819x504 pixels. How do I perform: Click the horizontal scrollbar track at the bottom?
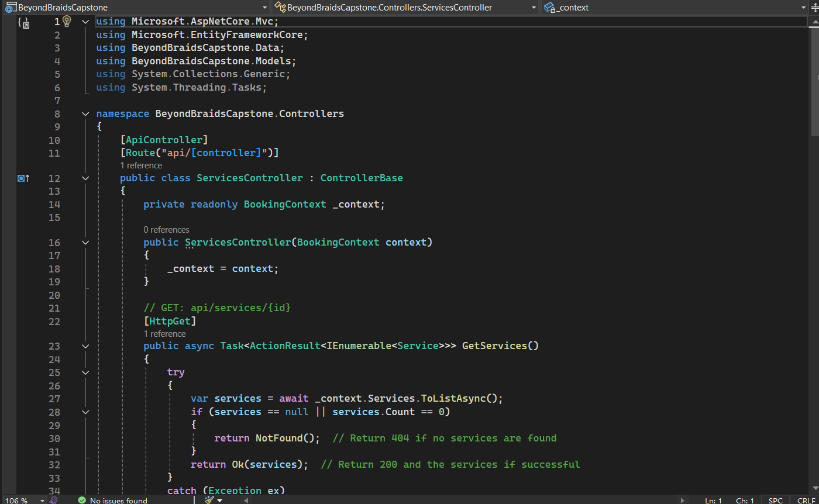(x=465, y=500)
